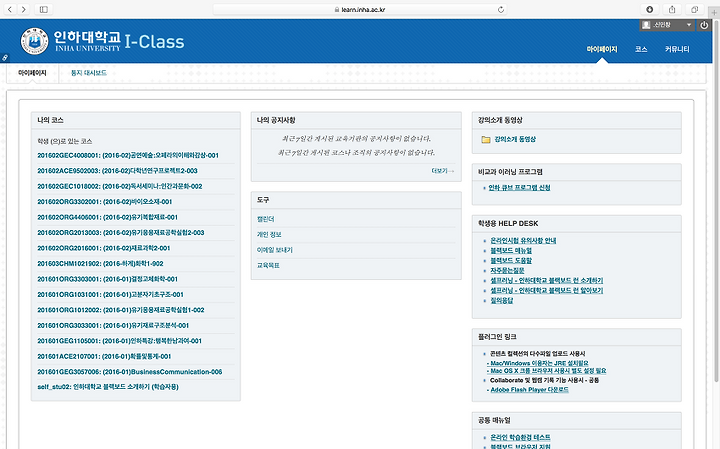Open 자주묻는질문 help link
720x449 pixels.
coord(507,271)
